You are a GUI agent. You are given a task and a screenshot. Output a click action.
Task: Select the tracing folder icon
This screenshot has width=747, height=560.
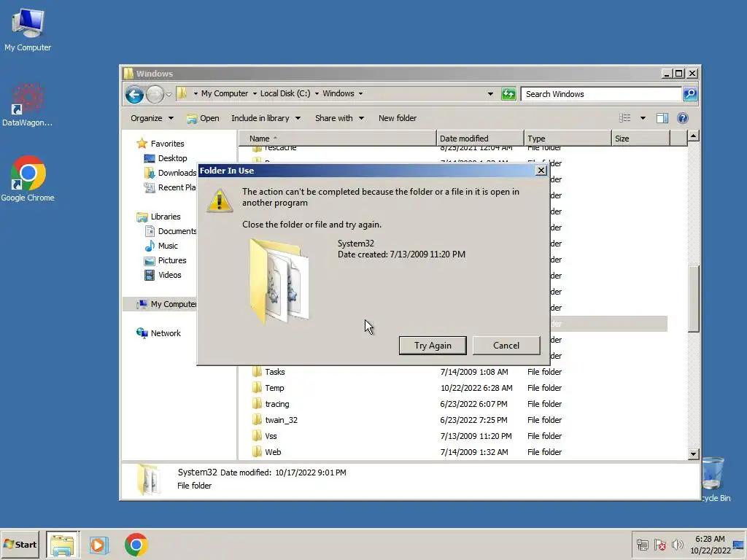[x=258, y=404]
